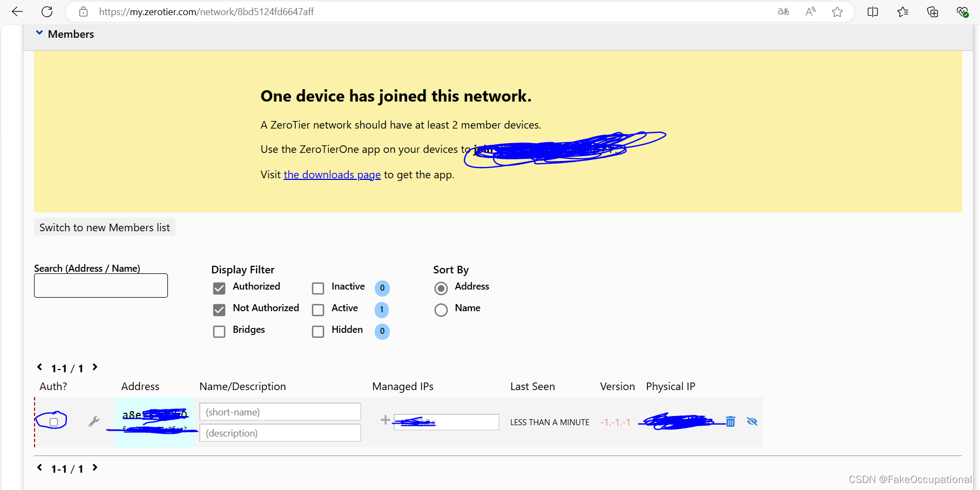Click the short-name input field
Screen dimensions: 980x490
(x=280, y=412)
